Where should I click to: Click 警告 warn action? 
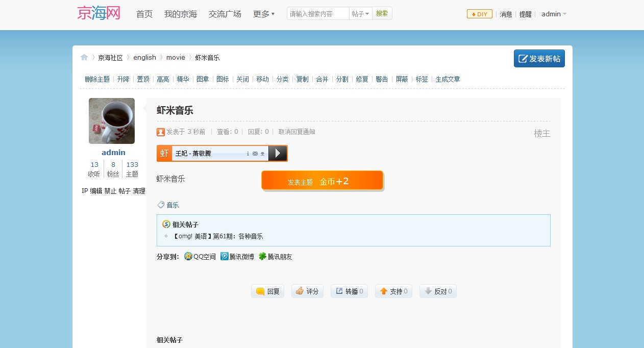pos(382,79)
